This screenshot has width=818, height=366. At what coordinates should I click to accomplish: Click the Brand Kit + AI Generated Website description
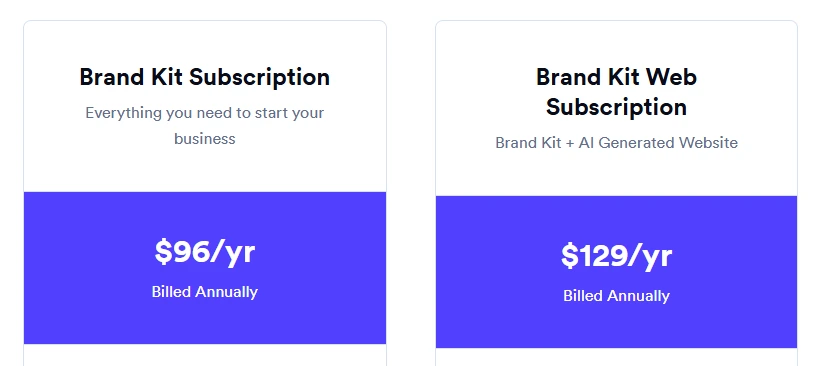click(x=616, y=142)
